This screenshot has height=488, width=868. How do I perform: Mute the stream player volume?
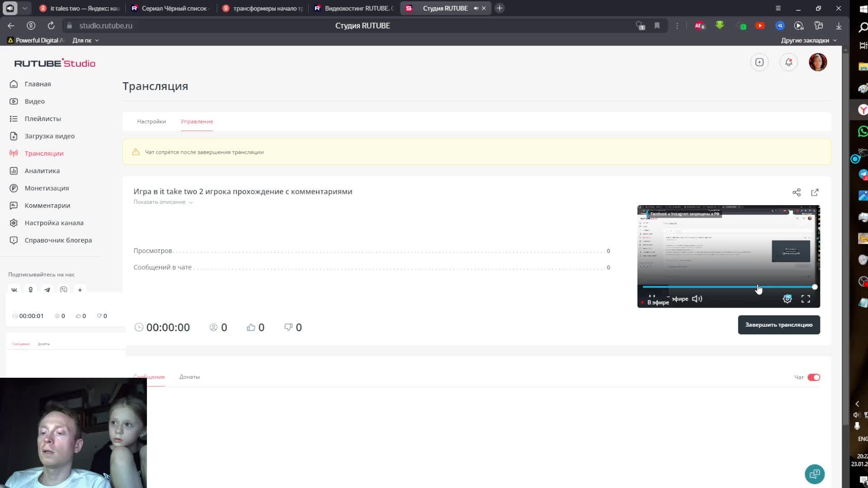pyautogui.click(x=697, y=299)
